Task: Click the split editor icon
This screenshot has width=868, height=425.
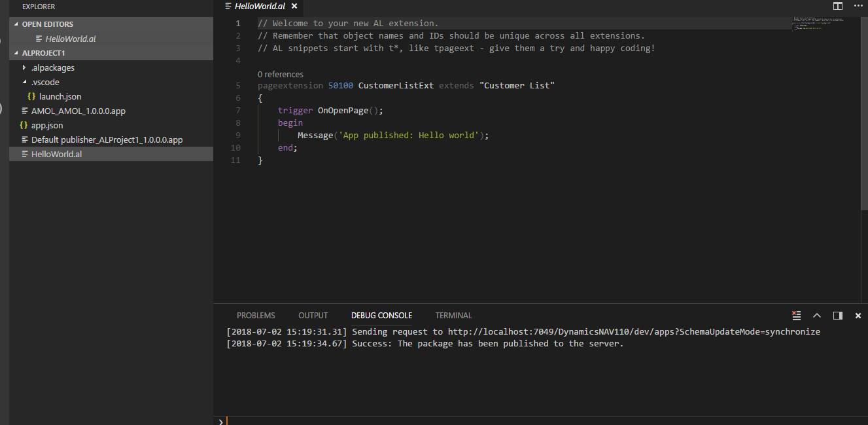Action: point(838,6)
